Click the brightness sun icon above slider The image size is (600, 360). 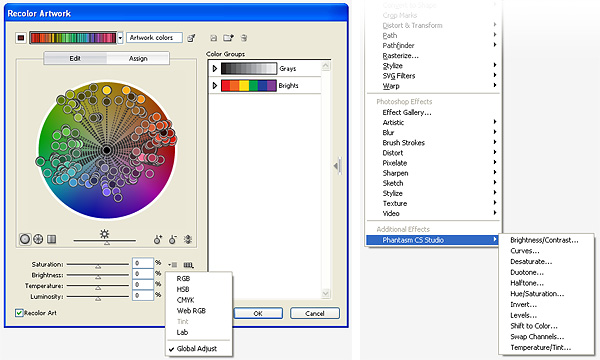104,233
